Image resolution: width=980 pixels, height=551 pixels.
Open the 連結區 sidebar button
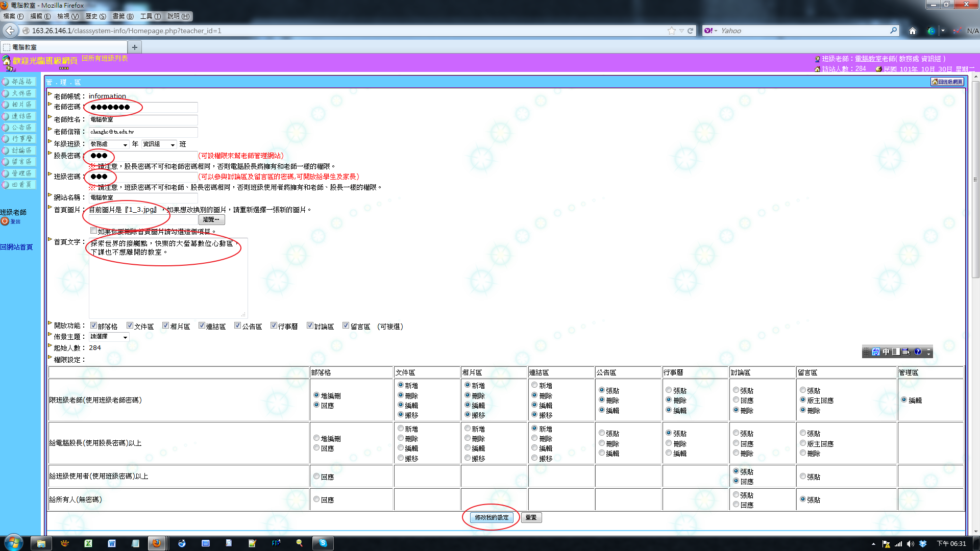coord(18,116)
